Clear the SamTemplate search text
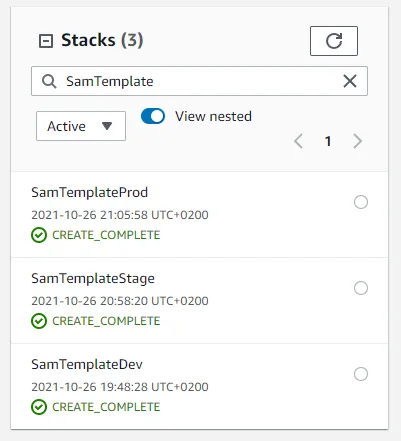 click(x=350, y=81)
